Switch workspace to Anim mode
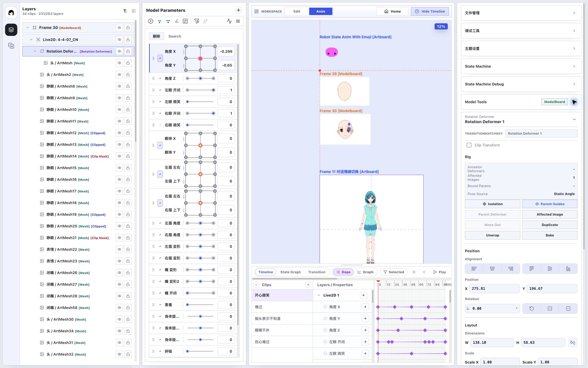588x368 pixels. pos(321,11)
